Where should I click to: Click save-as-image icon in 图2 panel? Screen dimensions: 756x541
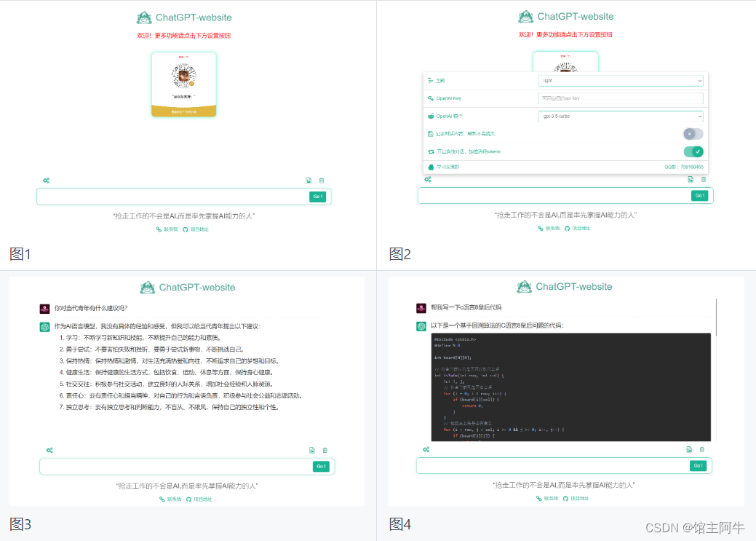pos(691,180)
